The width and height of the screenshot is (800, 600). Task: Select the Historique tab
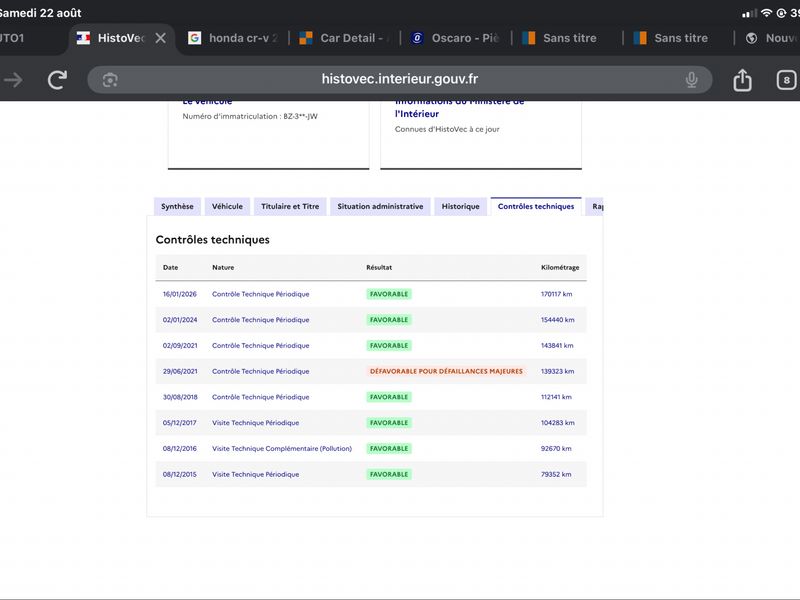460,207
